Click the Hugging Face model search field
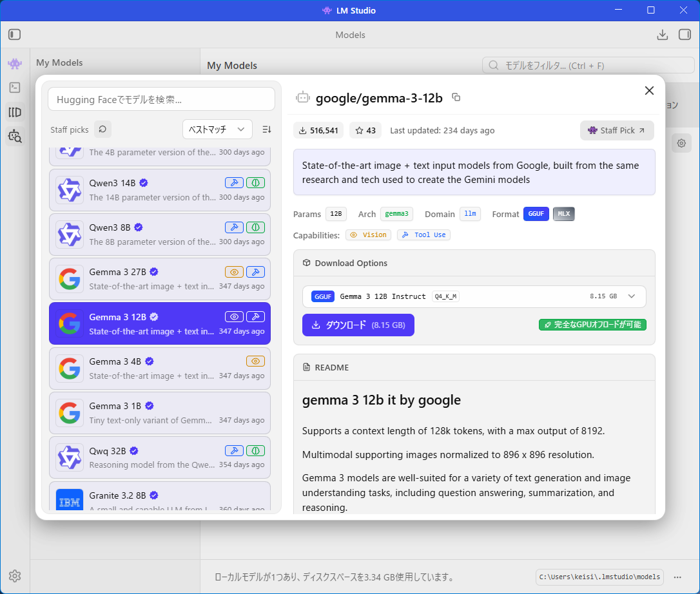Screen dimensions: 700x594 point(161,99)
